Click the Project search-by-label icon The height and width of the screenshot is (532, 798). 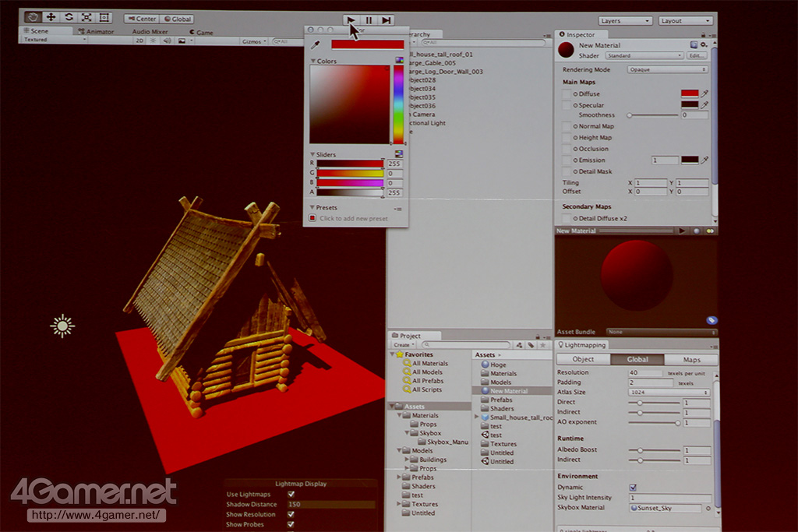coord(531,345)
